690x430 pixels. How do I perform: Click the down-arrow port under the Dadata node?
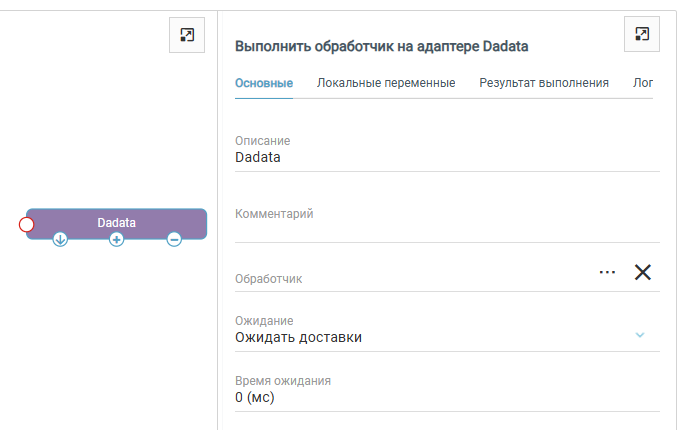coord(60,239)
